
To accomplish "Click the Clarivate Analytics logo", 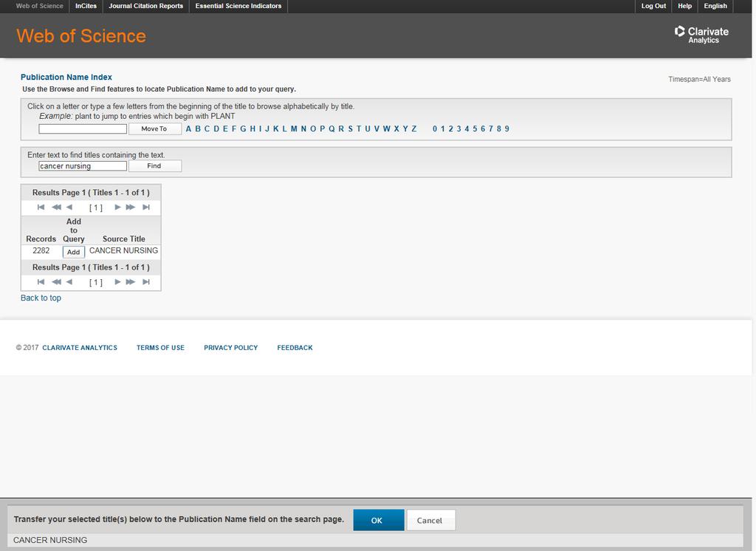I will pos(701,35).
